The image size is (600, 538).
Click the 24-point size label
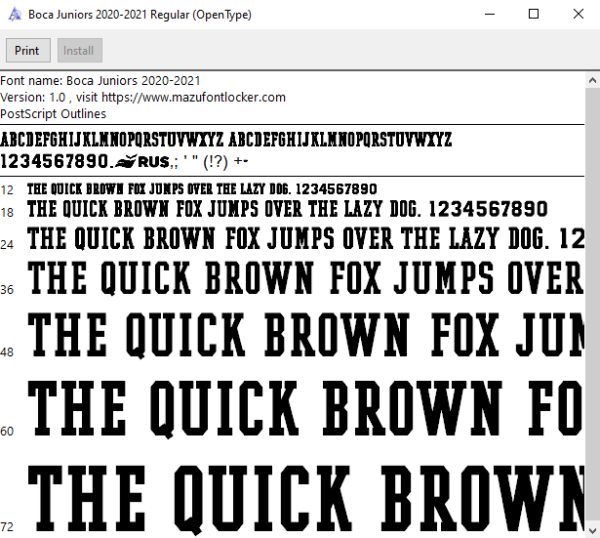tap(7, 245)
